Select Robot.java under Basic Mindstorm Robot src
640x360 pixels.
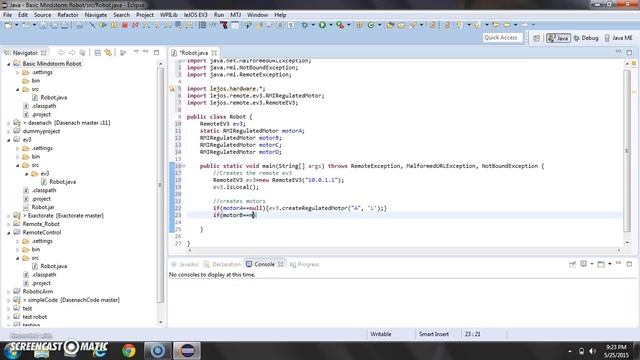click(x=53, y=98)
